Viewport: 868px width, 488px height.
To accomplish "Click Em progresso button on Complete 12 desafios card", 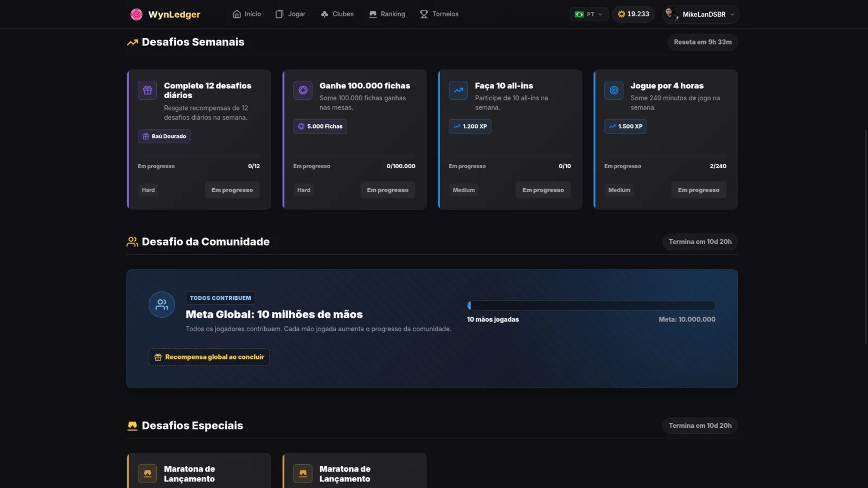I will pyautogui.click(x=232, y=190).
